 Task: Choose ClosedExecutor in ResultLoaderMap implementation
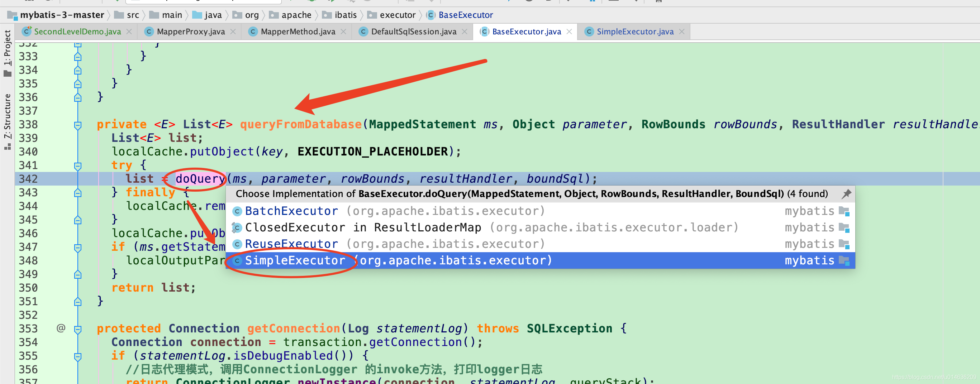pyautogui.click(x=540, y=227)
